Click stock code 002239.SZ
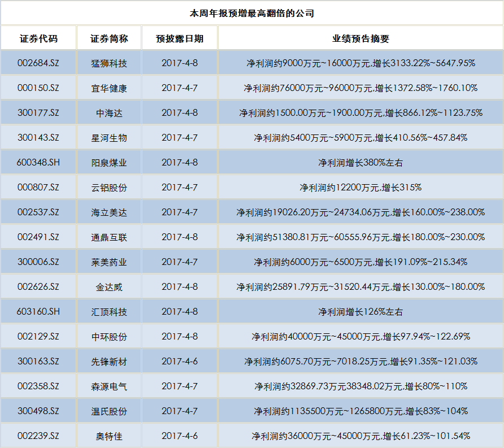 coord(38,436)
